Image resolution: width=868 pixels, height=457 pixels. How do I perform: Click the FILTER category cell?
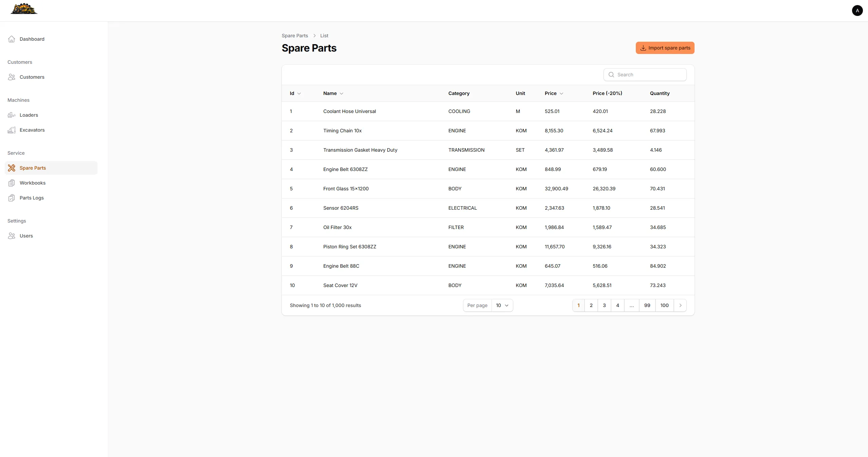tap(456, 227)
